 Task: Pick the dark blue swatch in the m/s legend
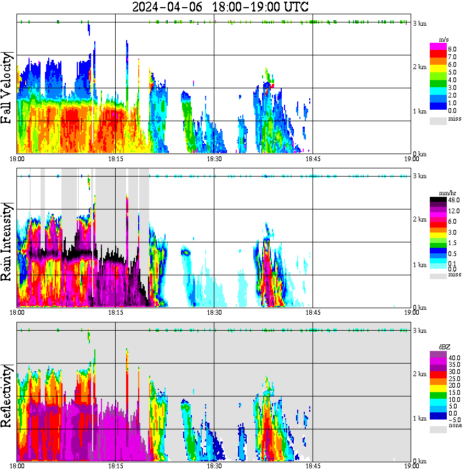438,106
